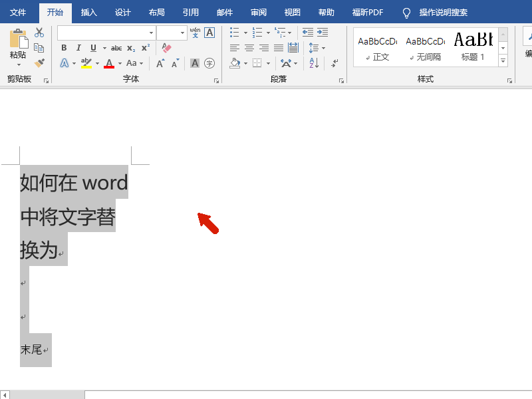Toggle subscript formatting
Image resolution: width=532 pixels, height=399 pixels.
click(x=131, y=48)
